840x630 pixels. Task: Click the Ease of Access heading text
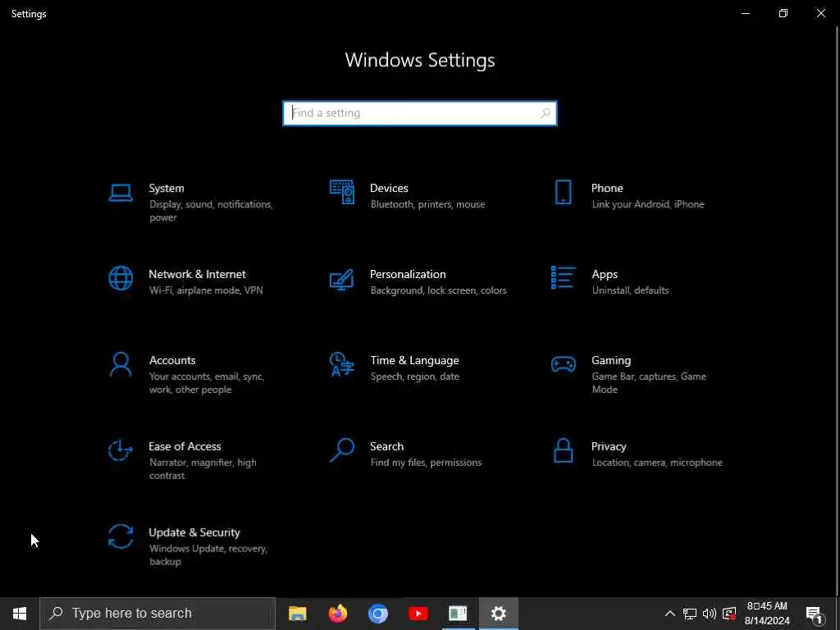click(x=185, y=446)
